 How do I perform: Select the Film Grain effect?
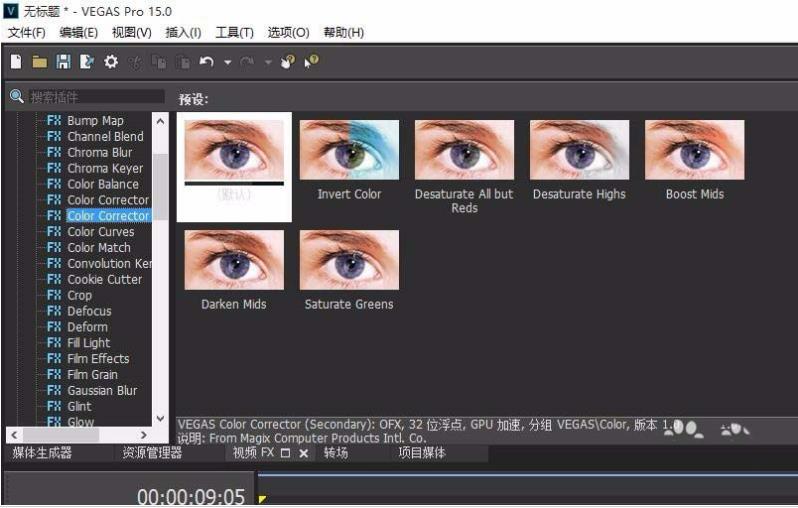pos(92,375)
